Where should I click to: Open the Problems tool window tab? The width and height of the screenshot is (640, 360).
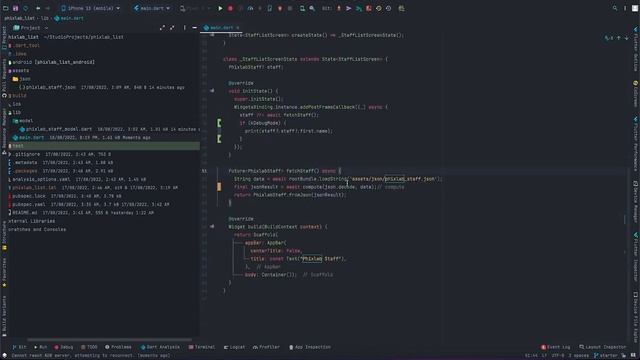118,347
